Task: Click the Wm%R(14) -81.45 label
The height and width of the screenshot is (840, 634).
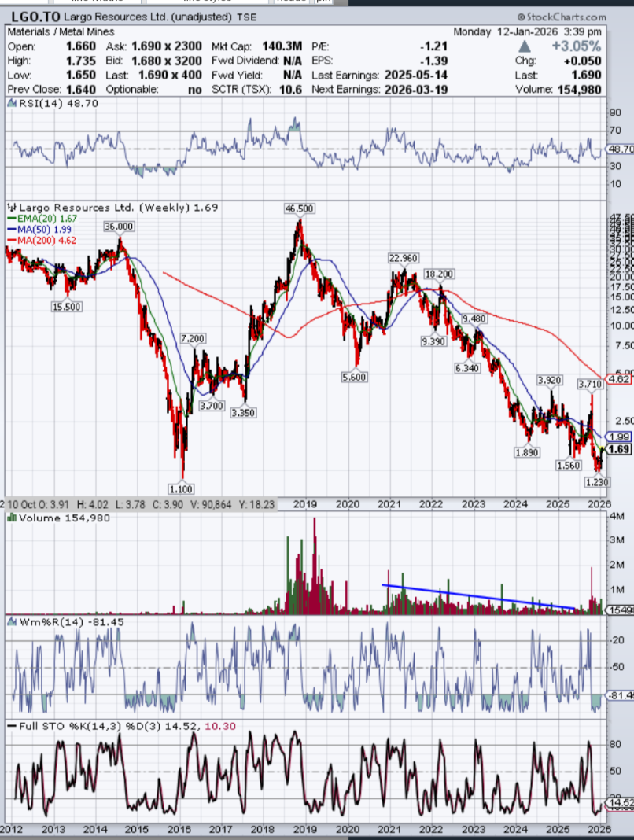Action: 72,622
